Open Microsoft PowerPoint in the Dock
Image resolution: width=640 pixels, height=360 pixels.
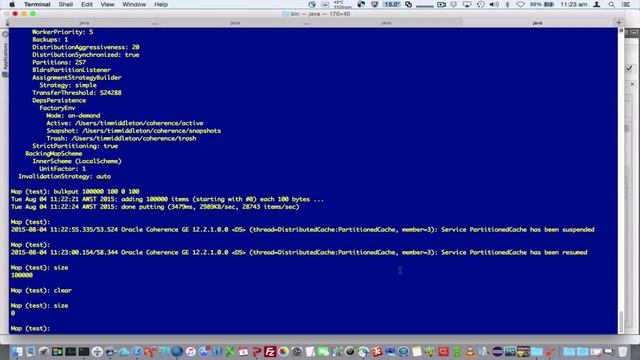256,351
